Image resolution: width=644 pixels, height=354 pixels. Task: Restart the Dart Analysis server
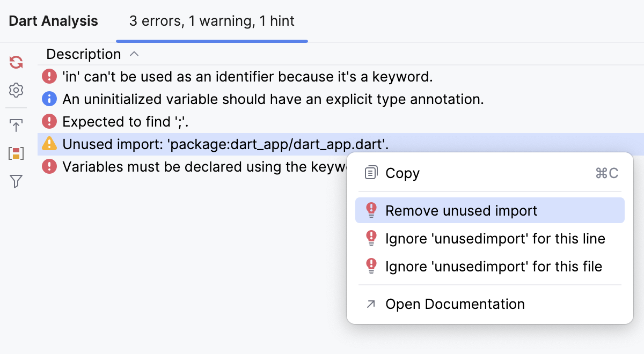(16, 62)
